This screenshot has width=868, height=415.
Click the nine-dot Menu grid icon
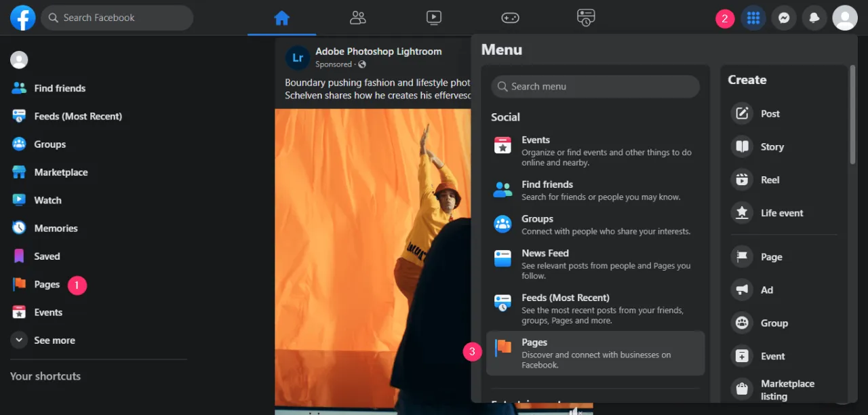coord(753,18)
